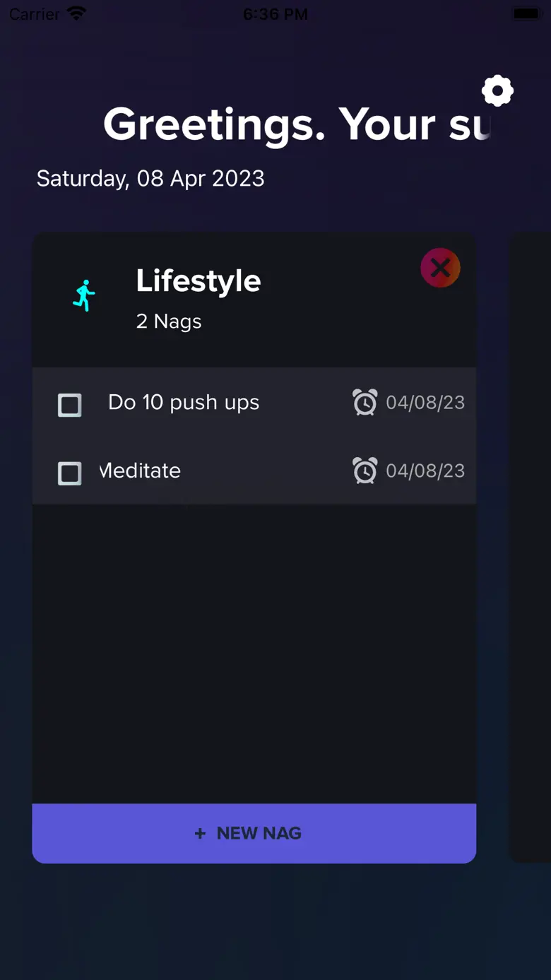Select the Lifestyle category title
This screenshot has height=980, width=551.
[x=199, y=281]
